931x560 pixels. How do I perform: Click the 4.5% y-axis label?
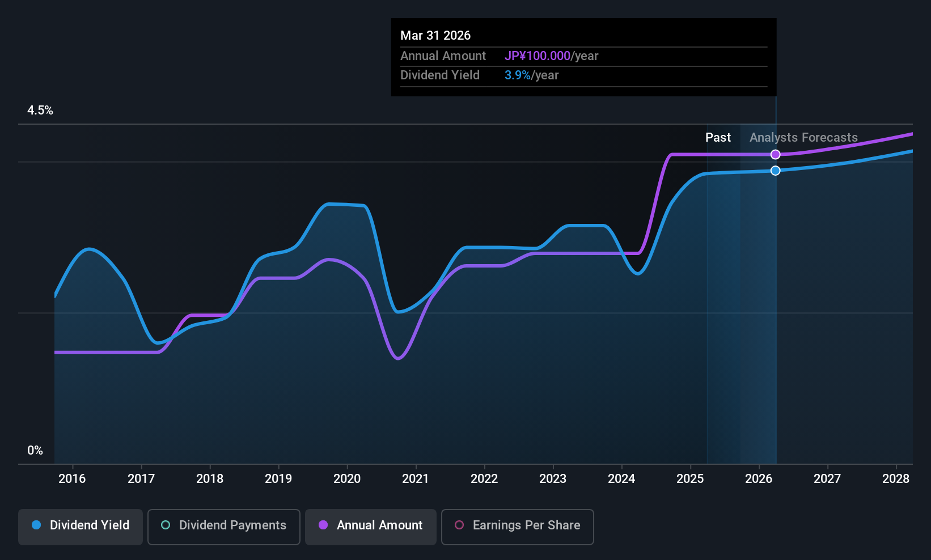[40, 111]
